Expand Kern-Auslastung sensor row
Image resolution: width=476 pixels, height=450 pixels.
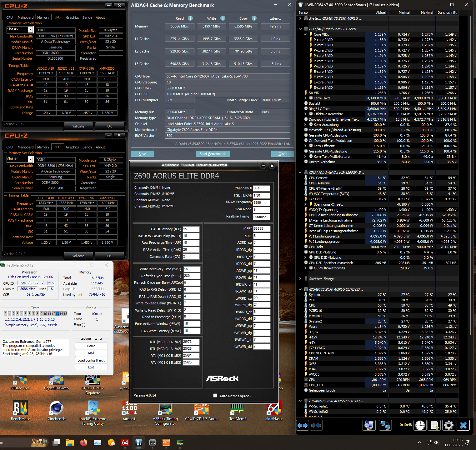[x=305, y=125]
